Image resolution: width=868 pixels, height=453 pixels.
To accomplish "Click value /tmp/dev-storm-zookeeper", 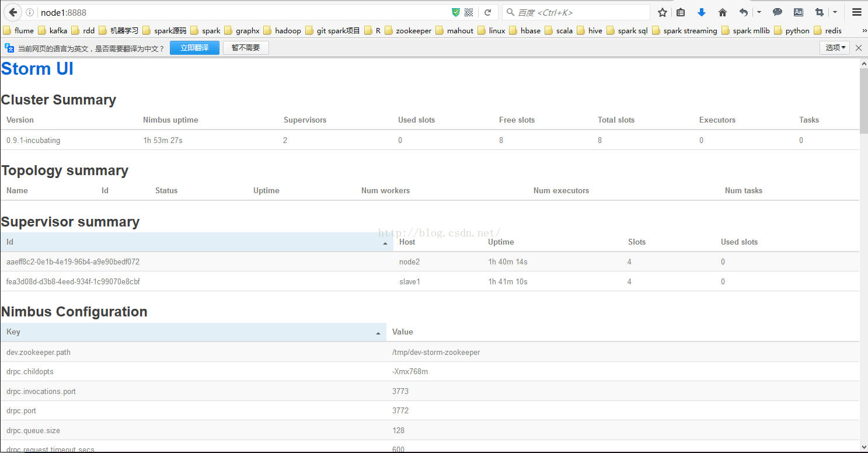I will click(436, 353).
